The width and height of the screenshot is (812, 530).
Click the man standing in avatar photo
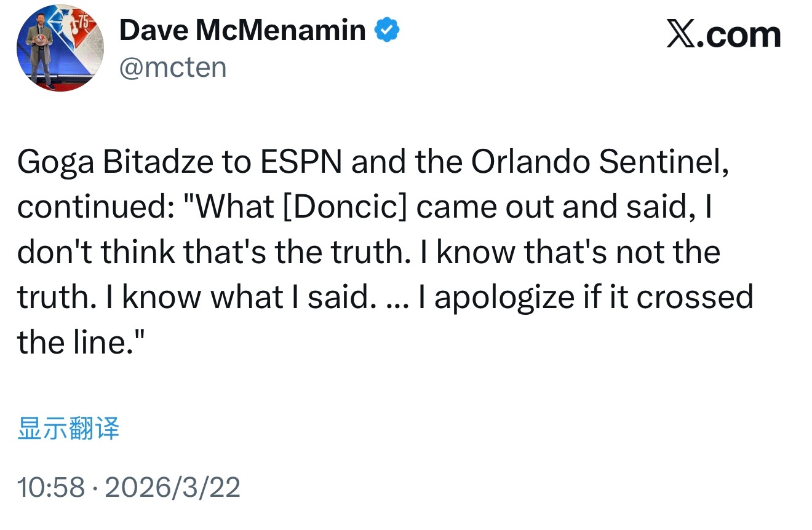pyautogui.click(x=41, y=51)
